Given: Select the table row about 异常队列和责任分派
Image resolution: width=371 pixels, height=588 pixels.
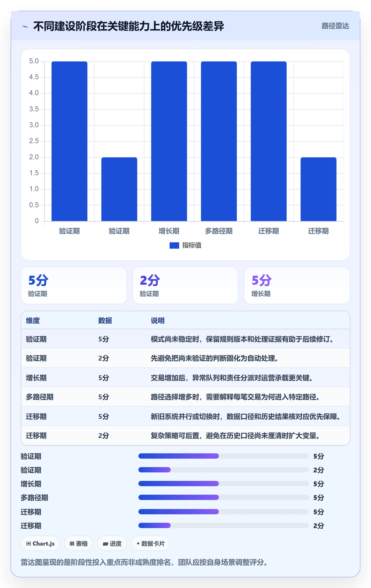Looking at the screenshot, I should pyautogui.click(x=185, y=378).
